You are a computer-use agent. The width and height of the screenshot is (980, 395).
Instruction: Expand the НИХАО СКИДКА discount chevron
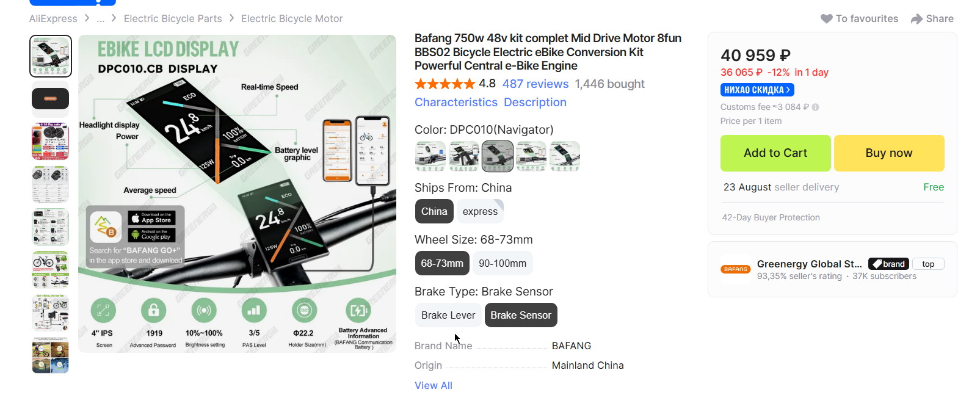click(x=788, y=90)
